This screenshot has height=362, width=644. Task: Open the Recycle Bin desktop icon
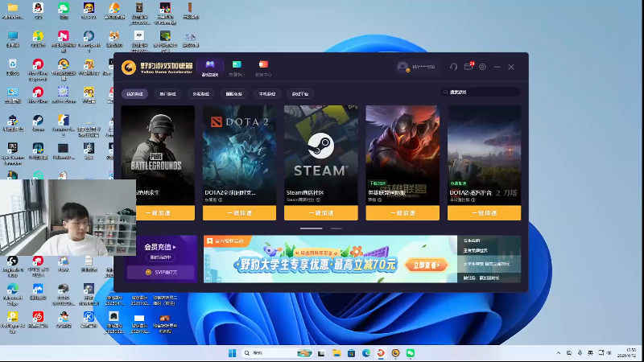coord(13,67)
